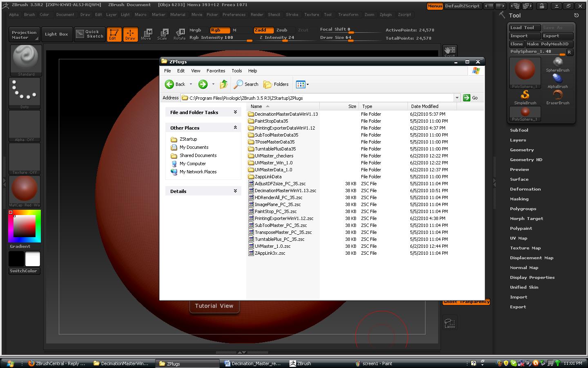Click Make PolyMesh3D button
The width and height of the screenshot is (588, 368).
[x=549, y=44]
